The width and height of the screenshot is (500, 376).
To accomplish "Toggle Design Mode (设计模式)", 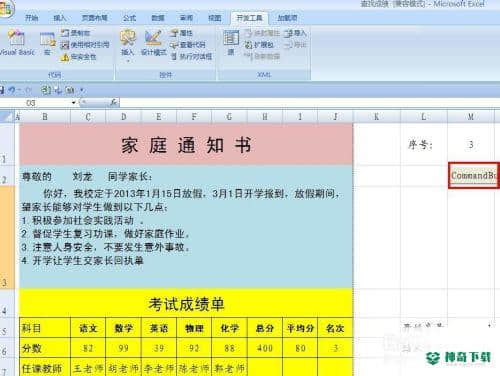I will 153,43.
